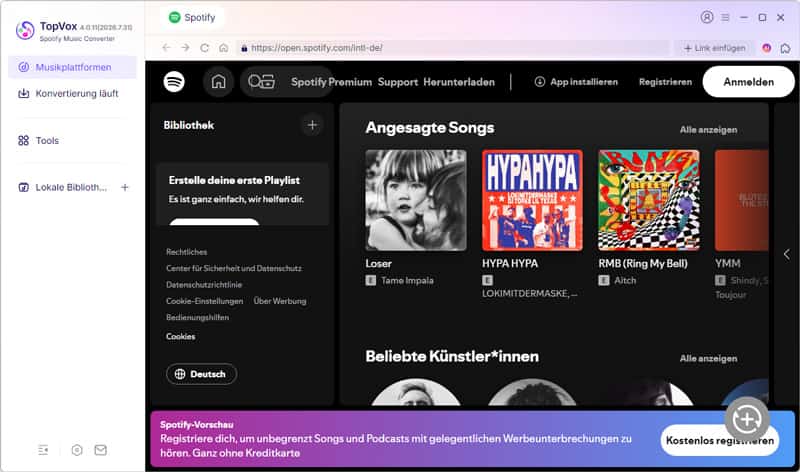Show all Angesagte Songs
This screenshot has height=472, width=800.
pyautogui.click(x=708, y=130)
